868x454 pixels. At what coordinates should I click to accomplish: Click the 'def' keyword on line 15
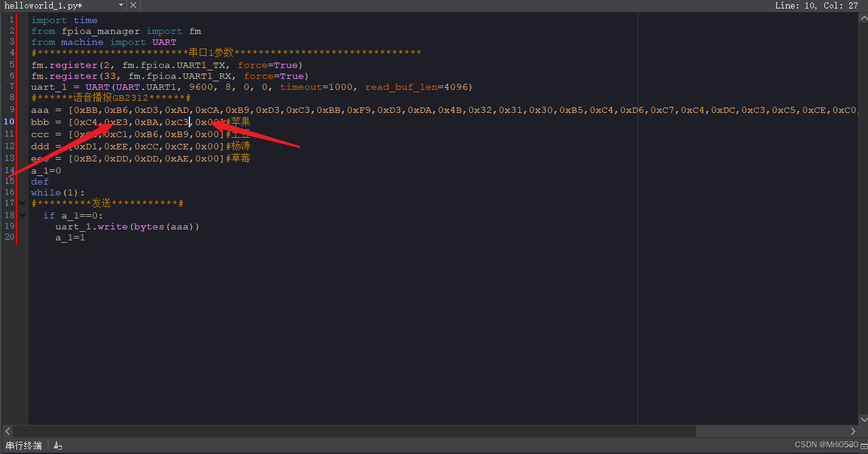(40, 181)
